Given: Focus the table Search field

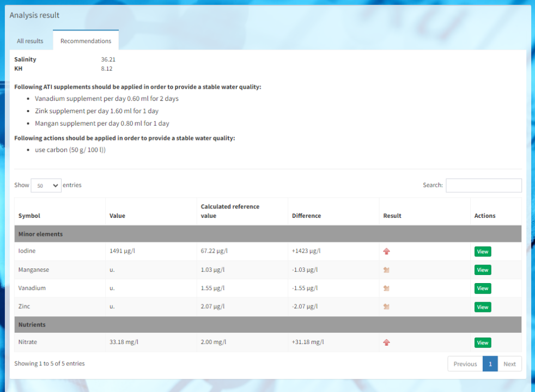Looking at the screenshot, I should click(483, 186).
